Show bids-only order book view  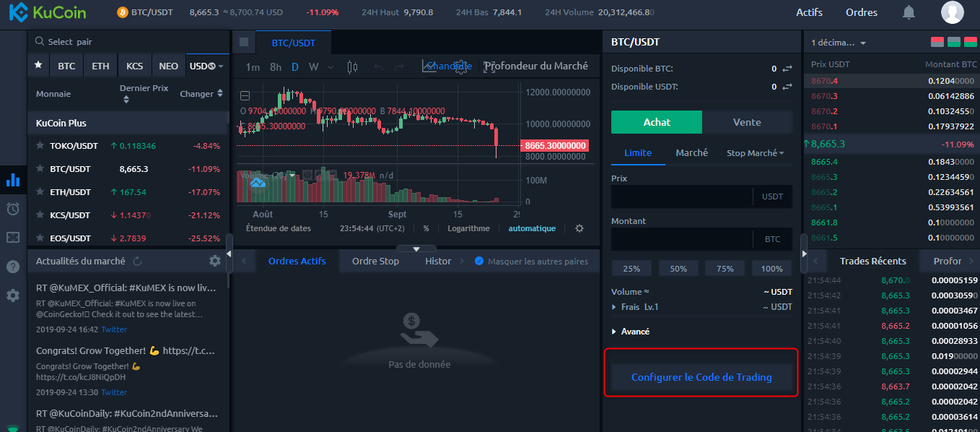click(x=954, y=43)
